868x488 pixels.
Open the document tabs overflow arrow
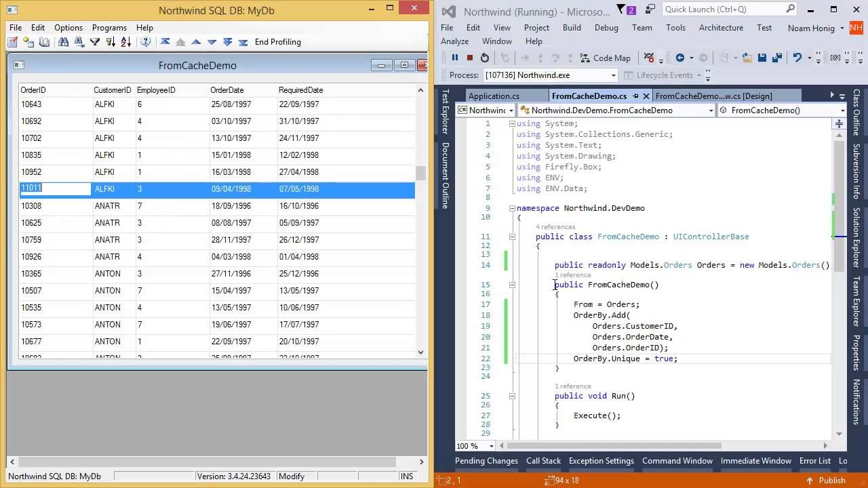pyautogui.click(x=842, y=96)
